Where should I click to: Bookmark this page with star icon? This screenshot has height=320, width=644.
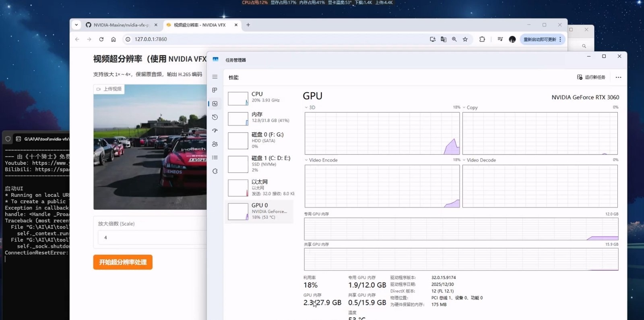[x=465, y=39]
